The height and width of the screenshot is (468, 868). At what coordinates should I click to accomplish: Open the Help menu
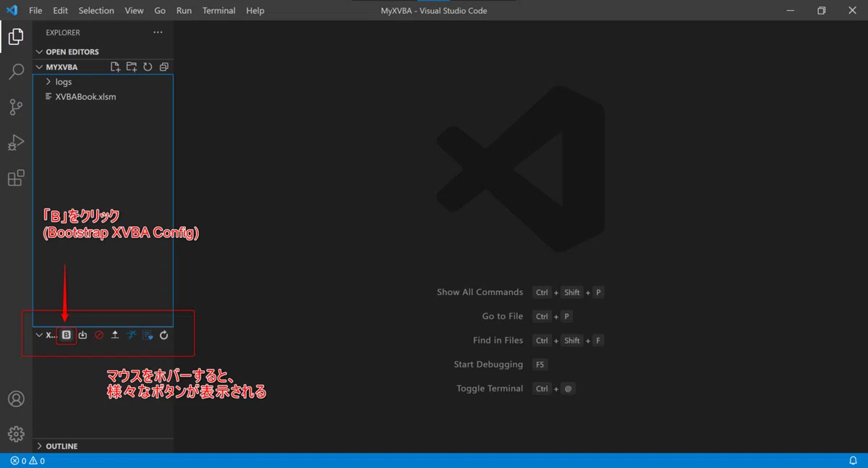pyautogui.click(x=255, y=11)
